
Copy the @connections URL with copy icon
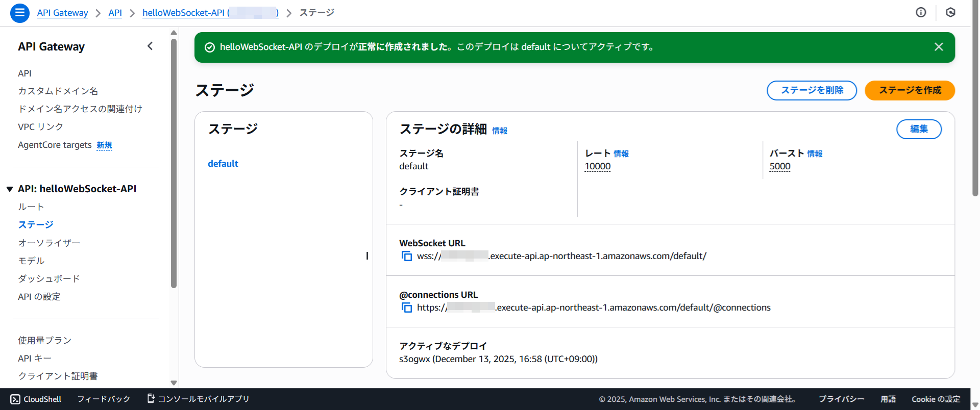406,307
